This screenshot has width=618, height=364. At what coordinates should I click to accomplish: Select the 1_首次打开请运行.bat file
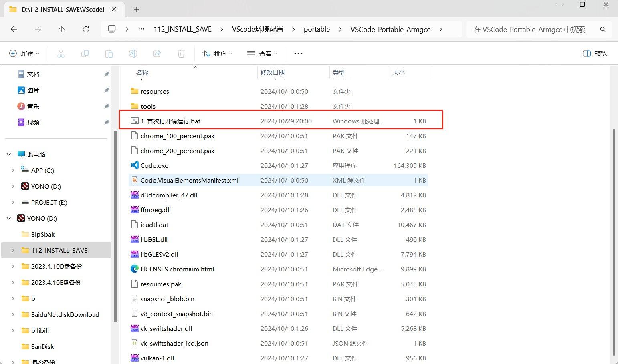[x=170, y=121]
